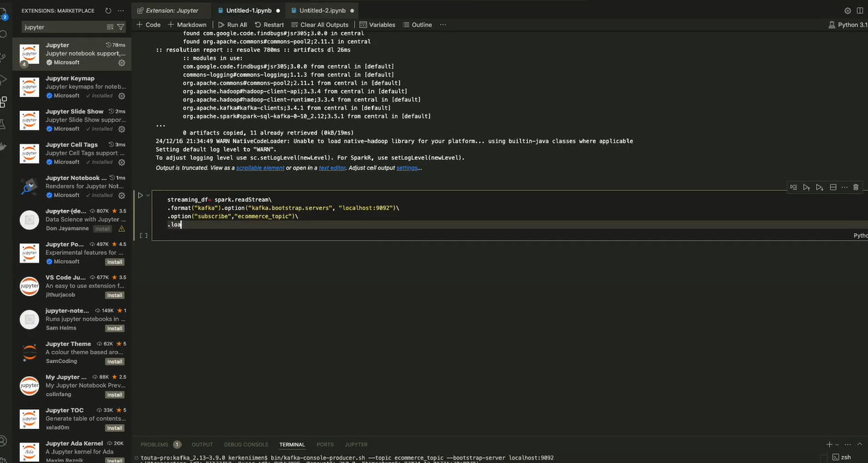This screenshot has width=868, height=463.
Task: Open terminal panel more actions ellipsis
Action: click(x=848, y=445)
